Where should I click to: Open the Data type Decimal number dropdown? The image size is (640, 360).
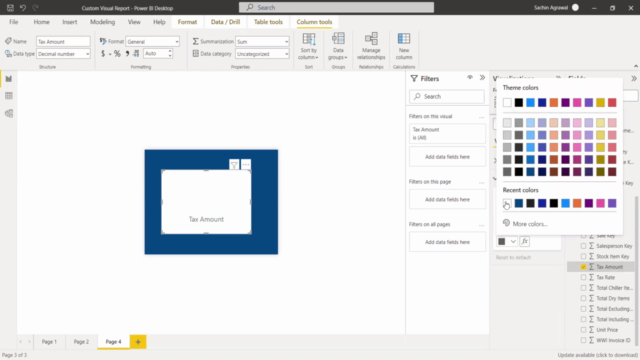coord(63,54)
